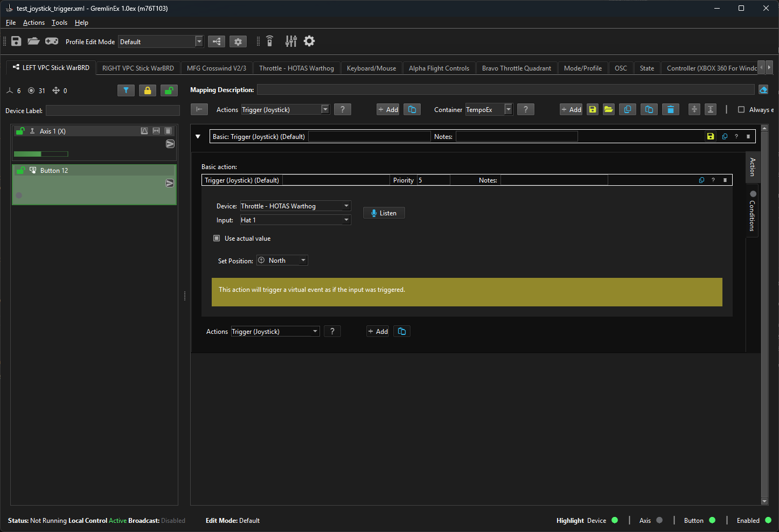Click the blue trash icon in the container toolbar
Image resolution: width=779 pixels, height=532 pixels.
click(x=670, y=109)
